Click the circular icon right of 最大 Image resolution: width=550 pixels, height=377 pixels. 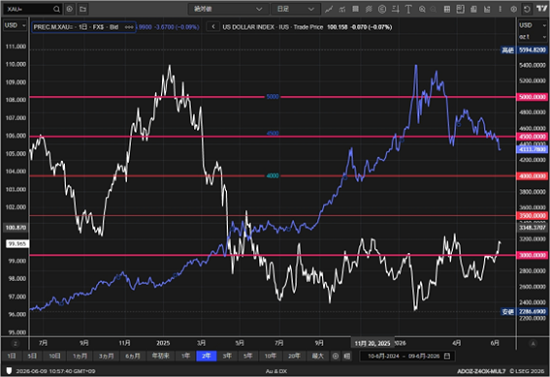335,356
